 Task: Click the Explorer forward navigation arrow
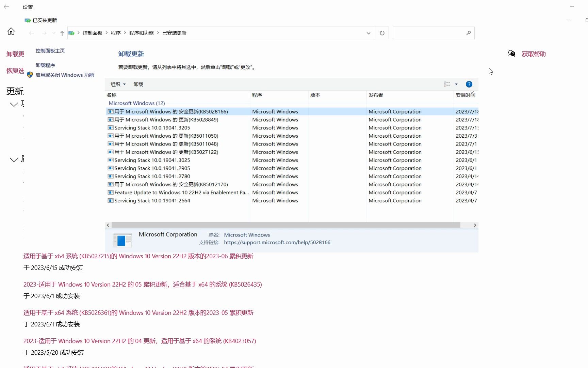coord(44,33)
